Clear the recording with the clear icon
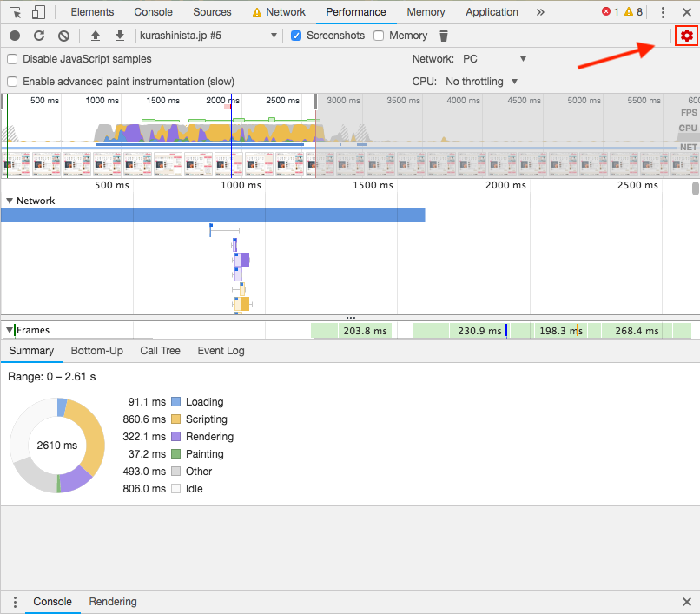This screenshot has width=700, height=614. click(64, 36)
